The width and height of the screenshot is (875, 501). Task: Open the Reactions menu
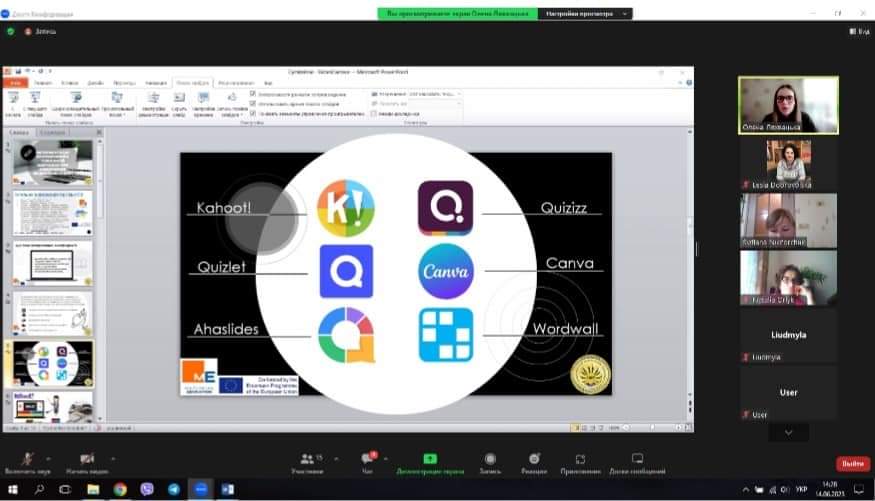[x=534, y=463]
